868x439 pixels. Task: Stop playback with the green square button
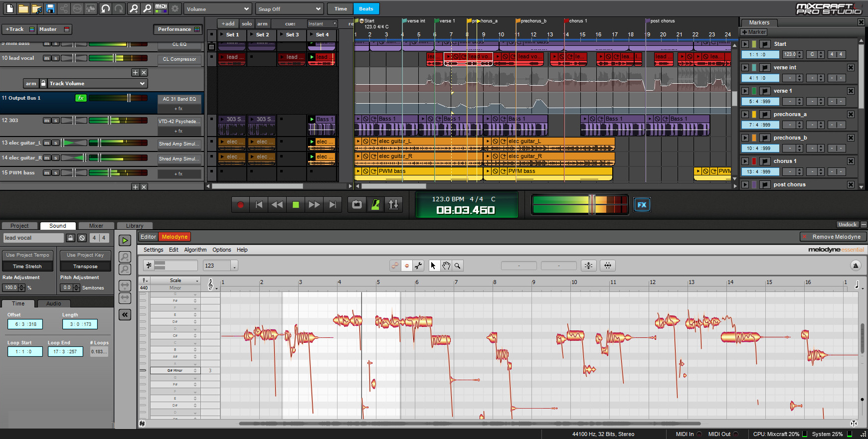(x=296, y=205)
